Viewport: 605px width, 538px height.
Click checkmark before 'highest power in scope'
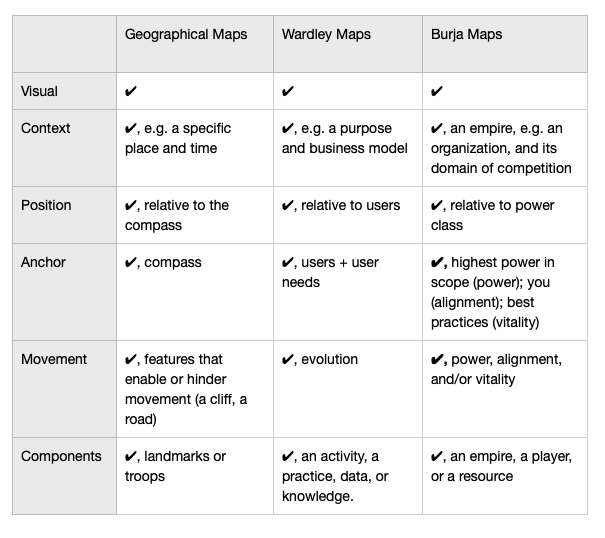436,262
